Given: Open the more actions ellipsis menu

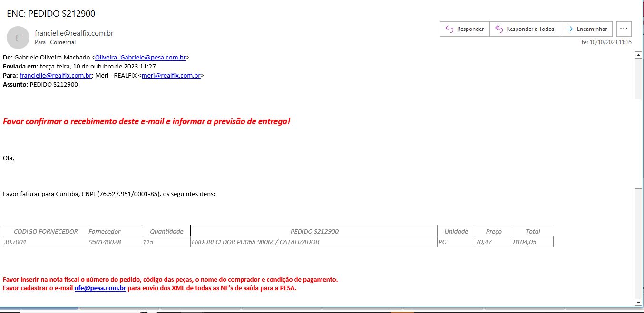Looking at the screenshot, I should click(624, 29).
